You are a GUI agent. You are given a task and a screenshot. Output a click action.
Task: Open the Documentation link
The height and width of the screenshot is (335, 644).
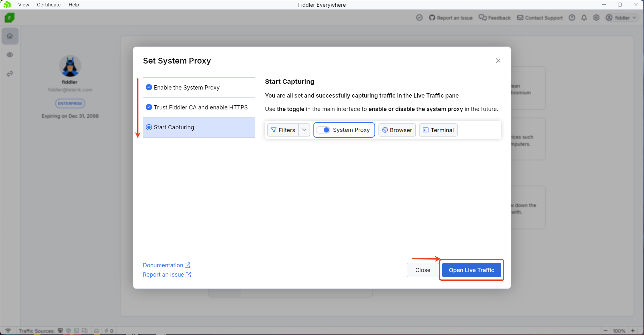[x=166, y=265]
